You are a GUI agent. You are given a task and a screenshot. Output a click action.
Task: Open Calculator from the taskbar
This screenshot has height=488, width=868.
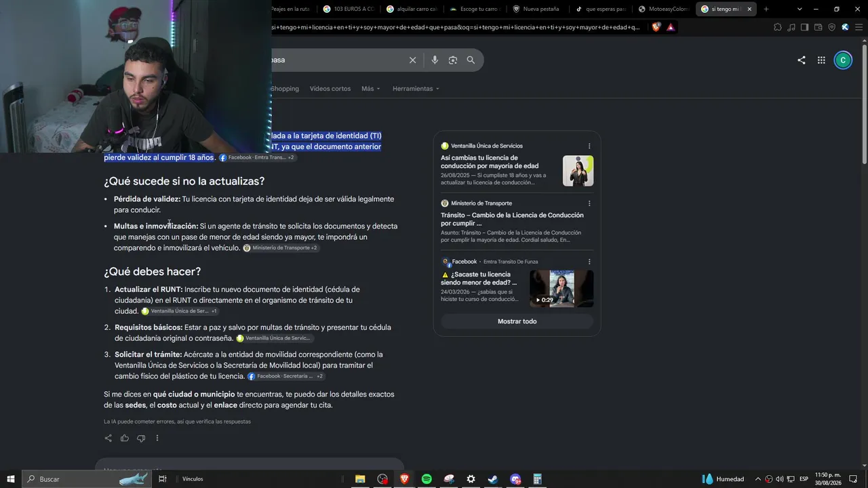[537, 479]
